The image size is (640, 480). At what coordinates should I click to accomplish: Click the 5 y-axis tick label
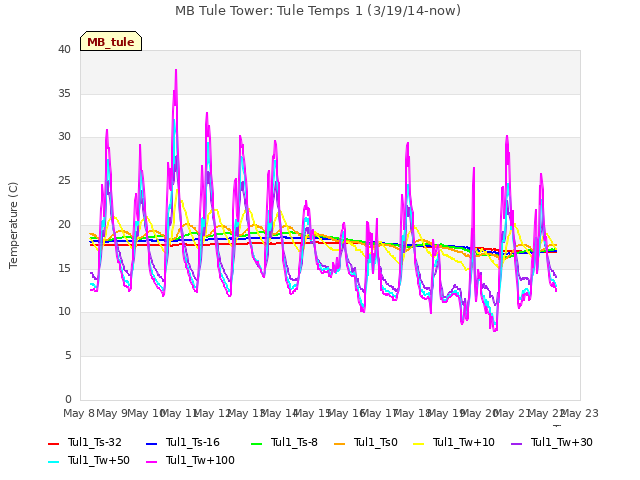pyautogui.click(x=68, y=356)
